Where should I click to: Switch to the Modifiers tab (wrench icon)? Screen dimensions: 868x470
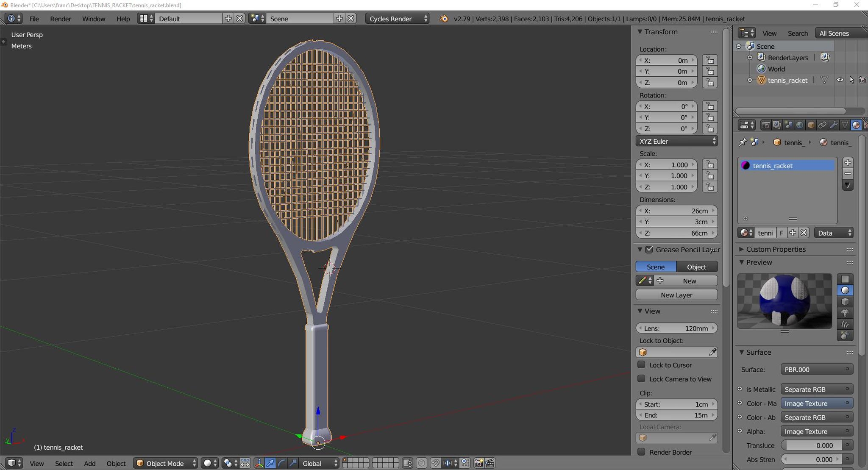pyautogui.click(x=834, y=125)
